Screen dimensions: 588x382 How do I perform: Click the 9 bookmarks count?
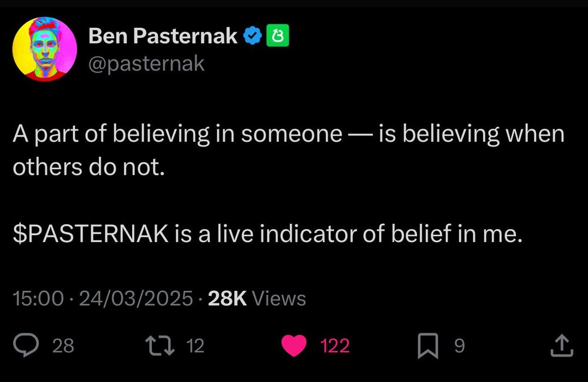coord(459,345)
